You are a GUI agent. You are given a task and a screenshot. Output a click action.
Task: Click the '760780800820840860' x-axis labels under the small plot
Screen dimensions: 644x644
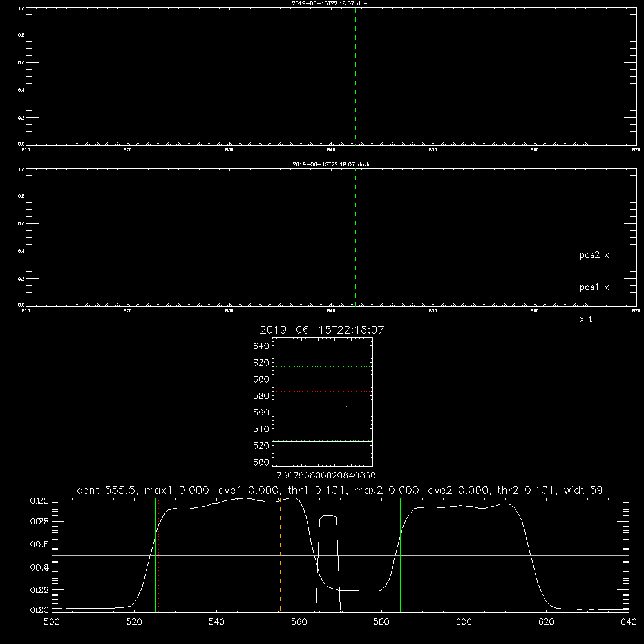[326, 476]
